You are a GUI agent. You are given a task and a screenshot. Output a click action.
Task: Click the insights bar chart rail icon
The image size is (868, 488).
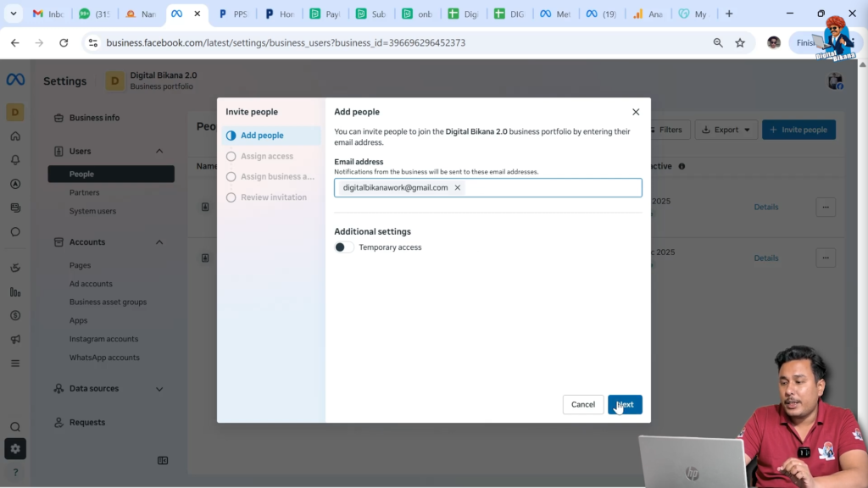tap(15, 291)
